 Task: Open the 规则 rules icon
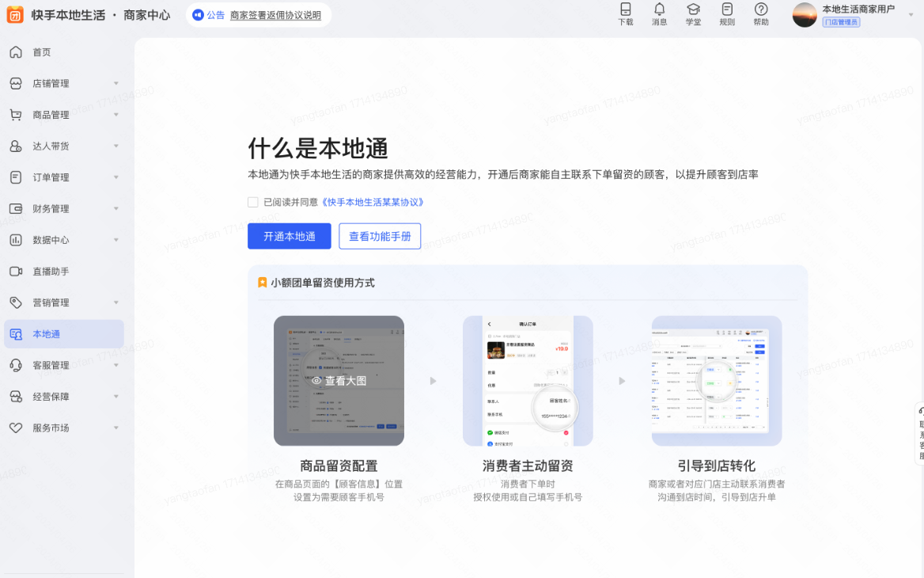[x=727, y=14]
